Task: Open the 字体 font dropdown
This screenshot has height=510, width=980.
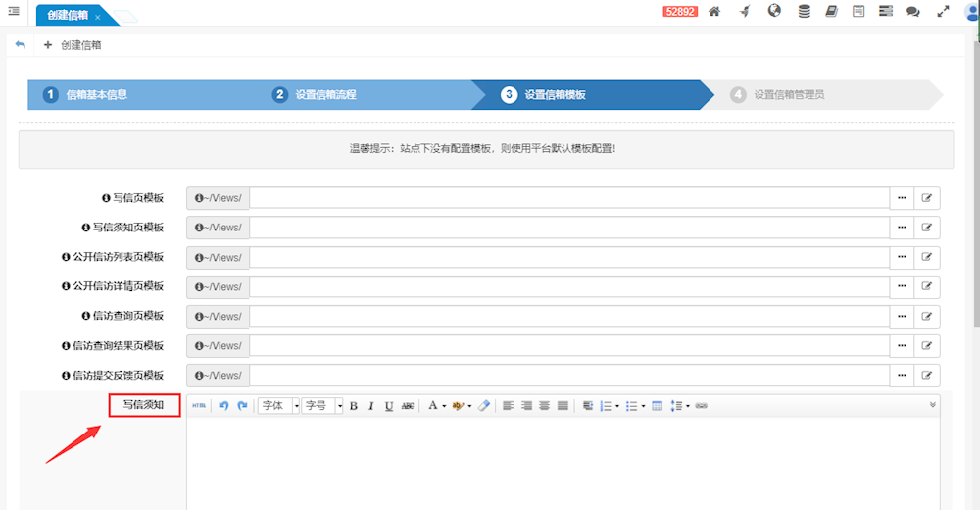Action: click(278, 406)
